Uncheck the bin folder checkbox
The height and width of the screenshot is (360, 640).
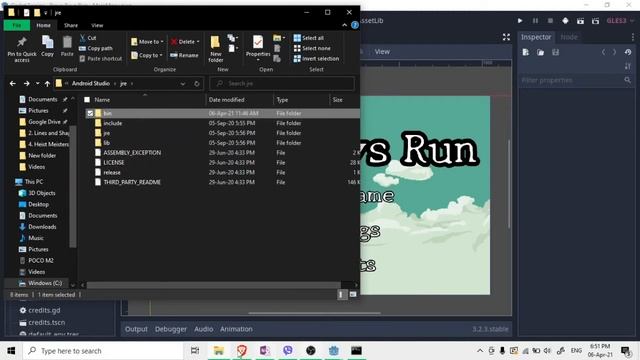90,113
